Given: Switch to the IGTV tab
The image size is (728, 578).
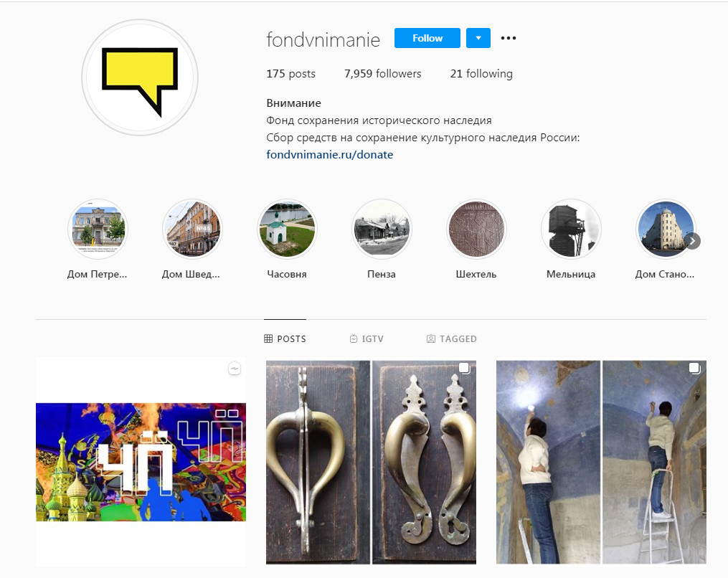Looking at the screenshot, I should tap(367, 339).
